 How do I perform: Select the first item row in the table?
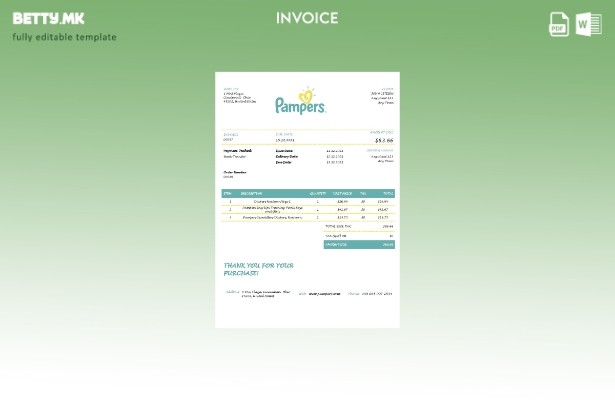click(307, 201)
